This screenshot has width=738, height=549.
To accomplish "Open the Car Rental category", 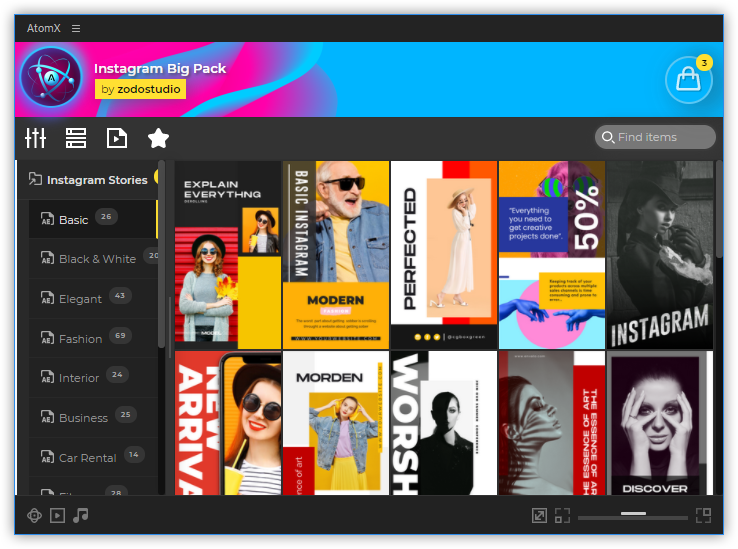I will pyautogui.click(x=93, y=458).
